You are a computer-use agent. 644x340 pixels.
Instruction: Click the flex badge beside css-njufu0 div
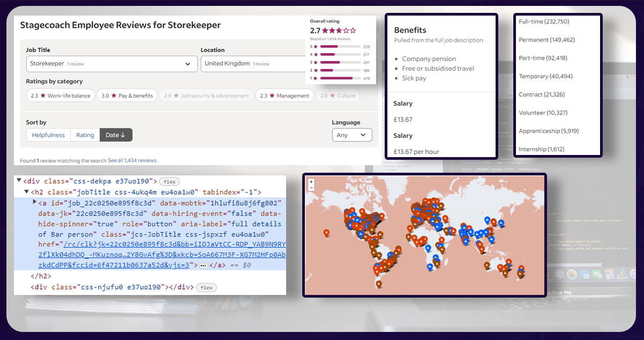click(206, 287)
